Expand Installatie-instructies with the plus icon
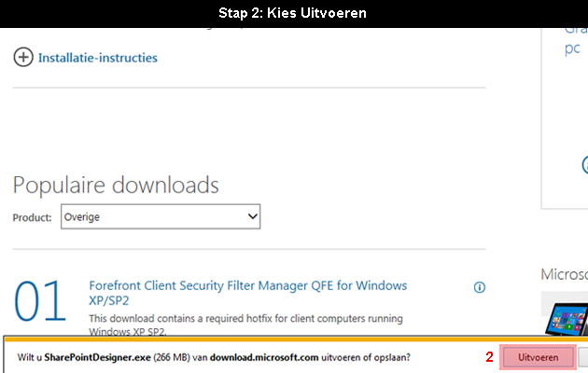Screen dimensions: 588x373 pos(23,57)
